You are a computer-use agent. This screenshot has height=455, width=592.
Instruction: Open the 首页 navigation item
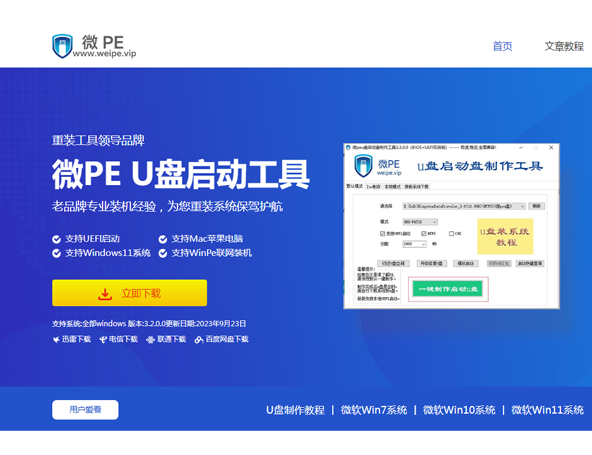pos(503,46)
